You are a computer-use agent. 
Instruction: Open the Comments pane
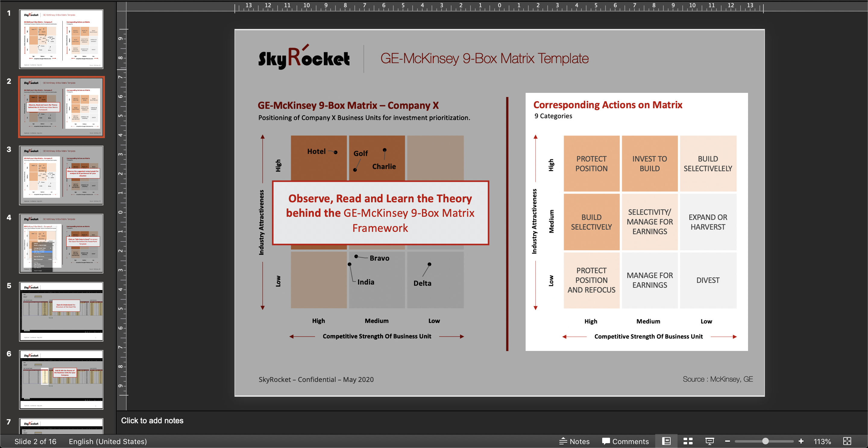click(x=625, y=441)
